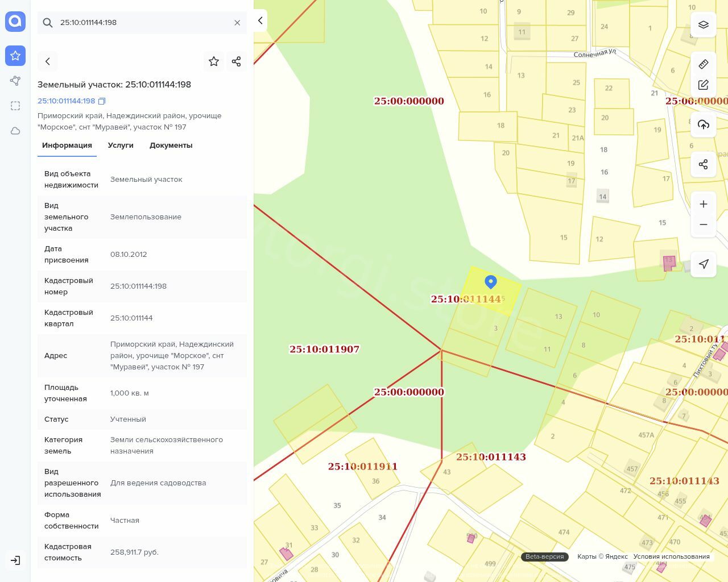The width and height of the screenshot is (728, 582).
Task: Select the ruler measurement tool
Action: (x=704, y=64)
